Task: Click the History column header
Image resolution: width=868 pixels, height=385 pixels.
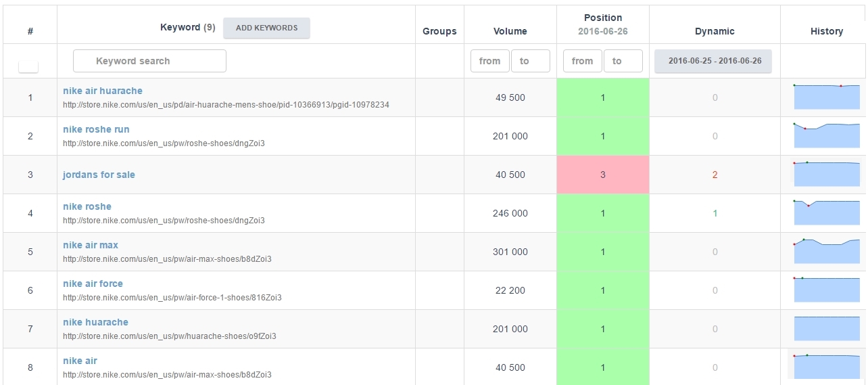Action: [x=827, y=31]
